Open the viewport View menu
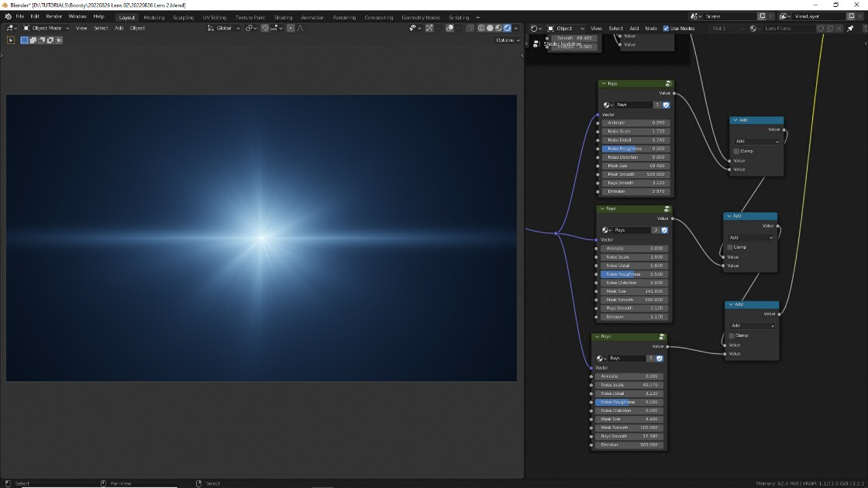Image resolution: width=868 pixels, height=488 pixels. [81, 28]
